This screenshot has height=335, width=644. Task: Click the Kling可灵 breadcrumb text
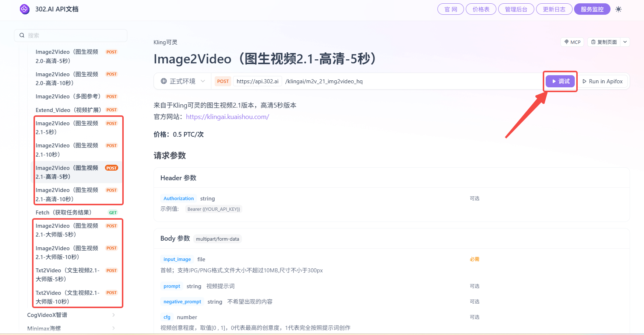point(165,42)
